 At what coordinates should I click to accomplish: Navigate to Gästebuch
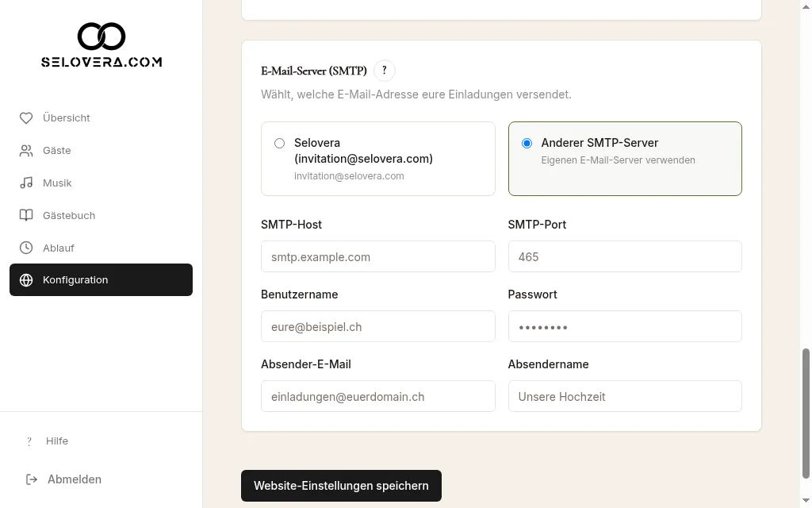[101, 215]
